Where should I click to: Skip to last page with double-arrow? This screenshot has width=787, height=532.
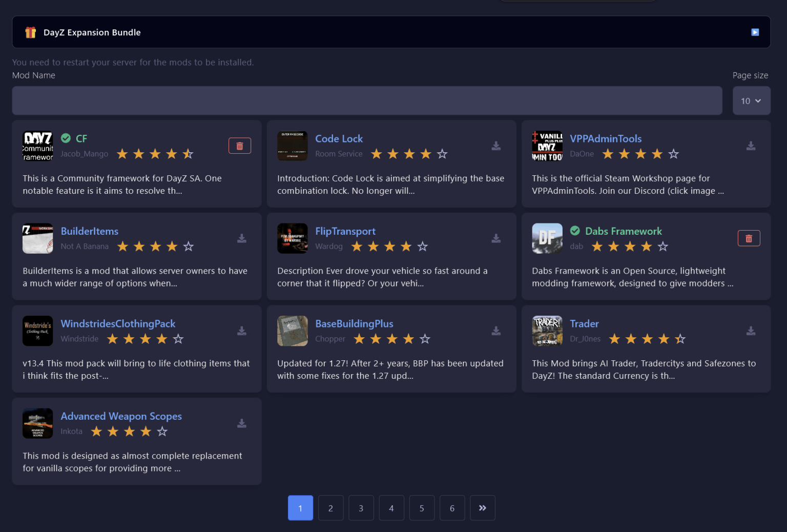click(x=482, y=508)
